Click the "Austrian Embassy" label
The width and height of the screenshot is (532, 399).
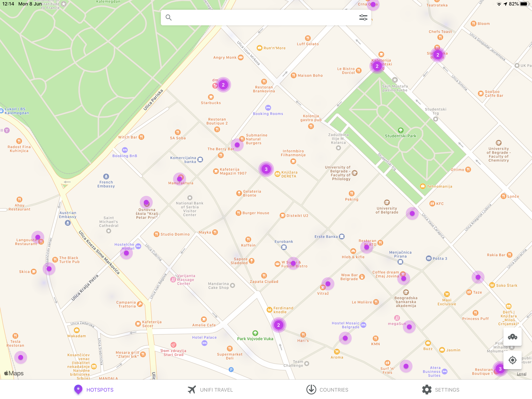coord(68,215)
